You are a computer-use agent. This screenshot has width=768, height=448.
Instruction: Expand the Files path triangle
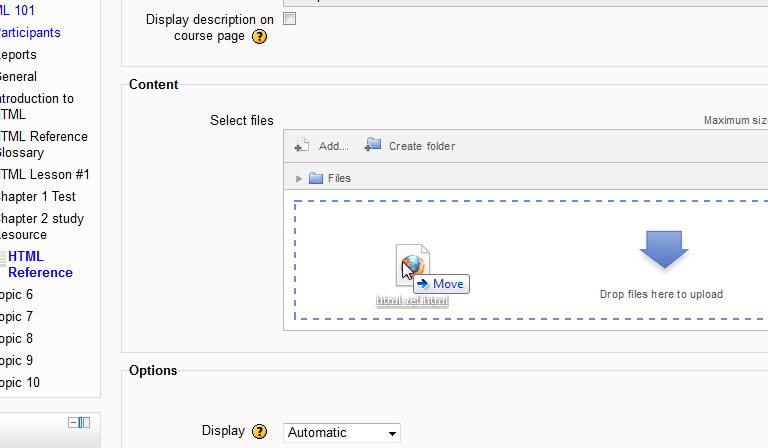coord(299,178)
